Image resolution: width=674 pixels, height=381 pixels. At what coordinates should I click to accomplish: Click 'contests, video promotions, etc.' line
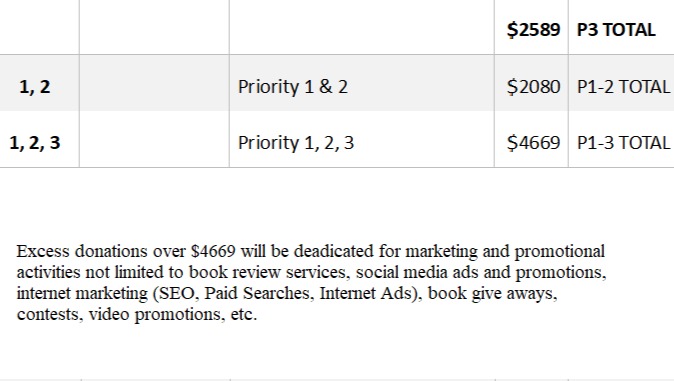pos(137,314)
